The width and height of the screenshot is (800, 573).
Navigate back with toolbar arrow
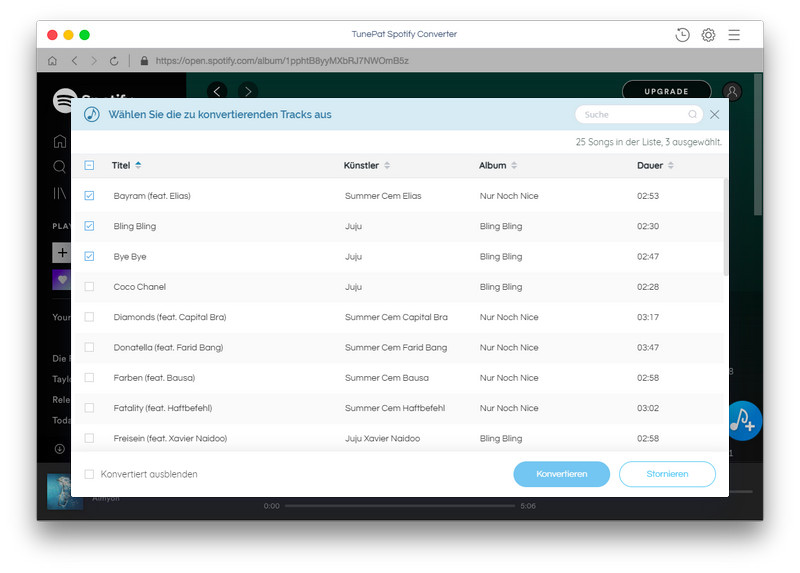point(74,61)
